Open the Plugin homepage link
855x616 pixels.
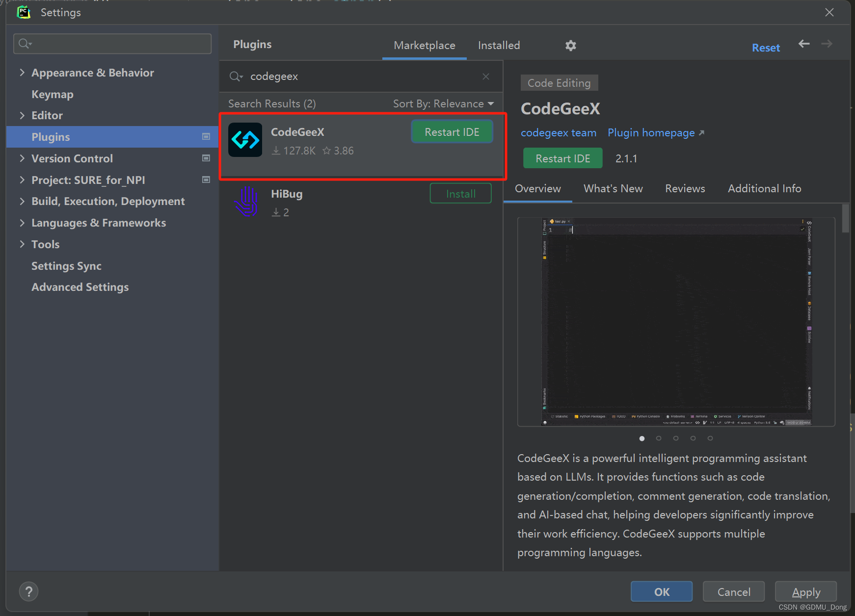click(656, 133)
